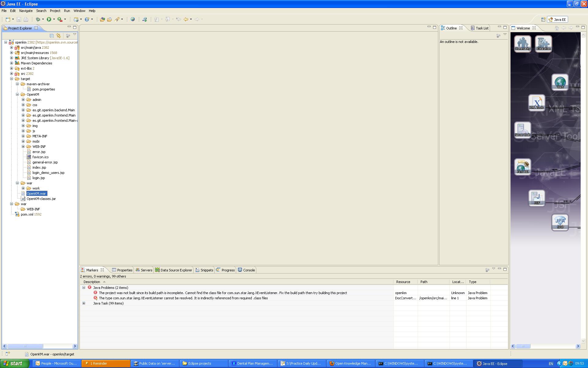The image size is (588, 368).
Task: Collapse the Java Problems group
Action: [x=84, y=288]
